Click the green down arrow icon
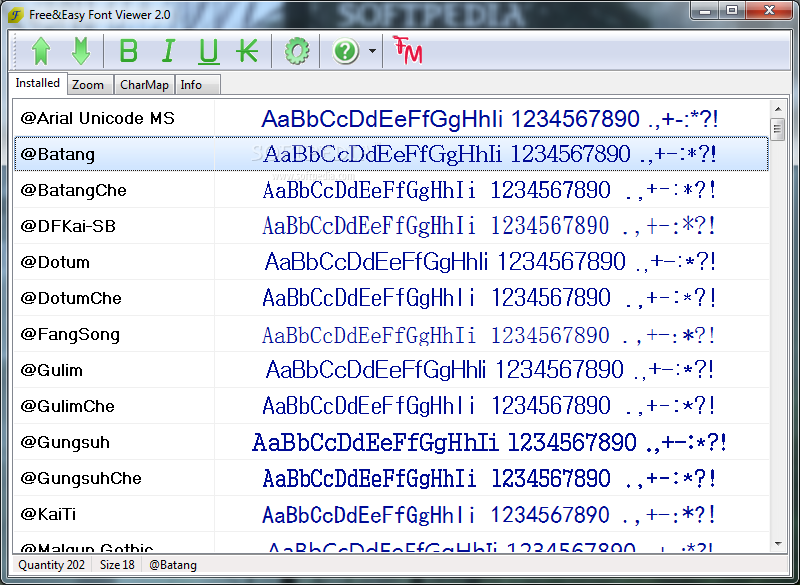 [x=81, y=51]
